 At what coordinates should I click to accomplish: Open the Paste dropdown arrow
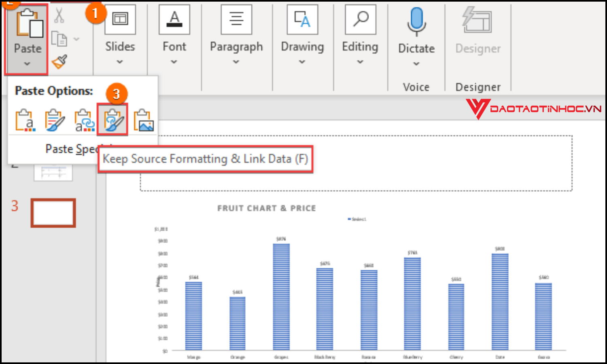[27, 63]
